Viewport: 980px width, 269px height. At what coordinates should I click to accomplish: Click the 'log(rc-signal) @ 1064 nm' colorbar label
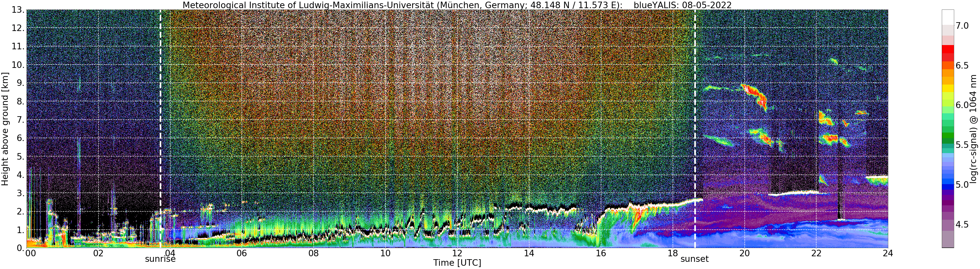[974, 129]
